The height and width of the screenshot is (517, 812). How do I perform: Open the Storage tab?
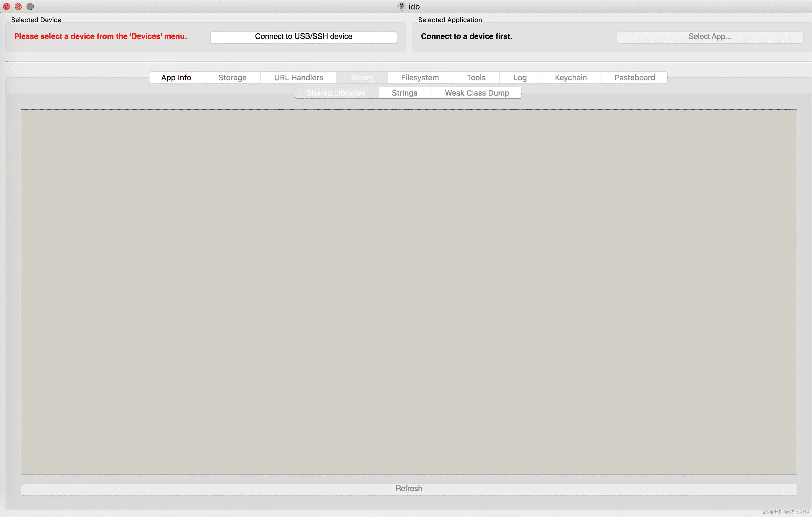(x=232, y=78)
